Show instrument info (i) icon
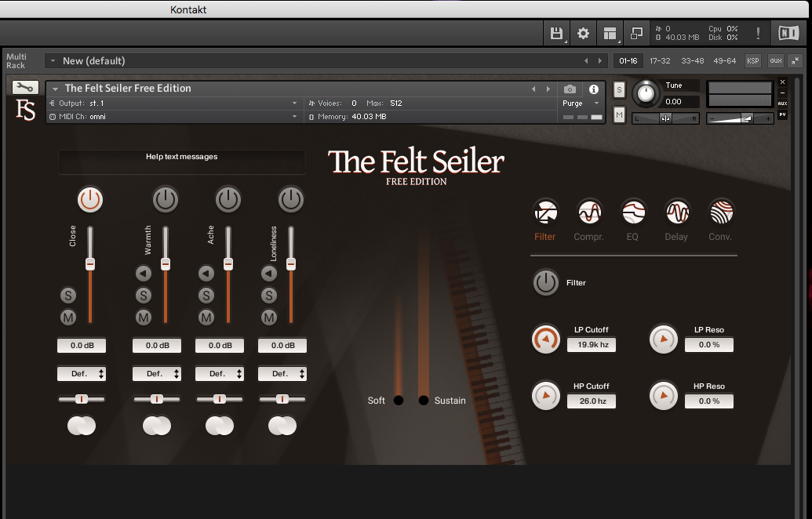The height and width of the screenshot is (519, 812). coord(594,89)
